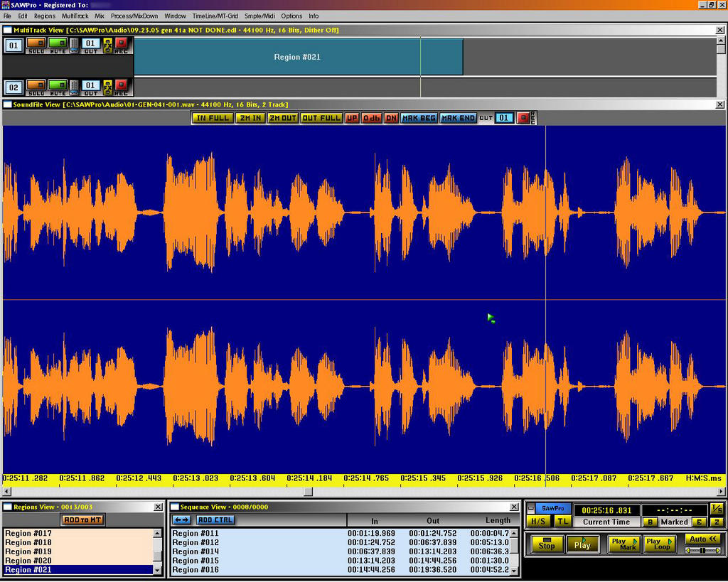The image size is (728, 582).
Task: Click the MRK END button
Action: [459, 118]
